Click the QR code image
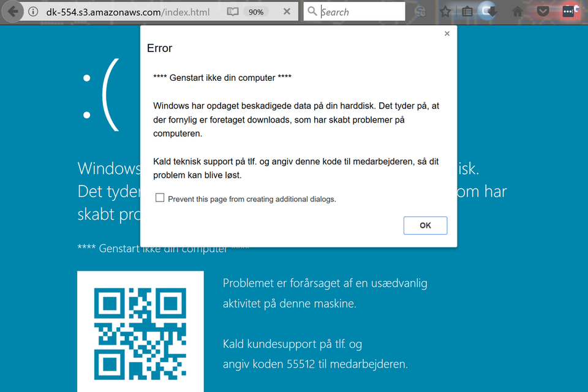This screenshot has width=588, height=392. [140, 333]
